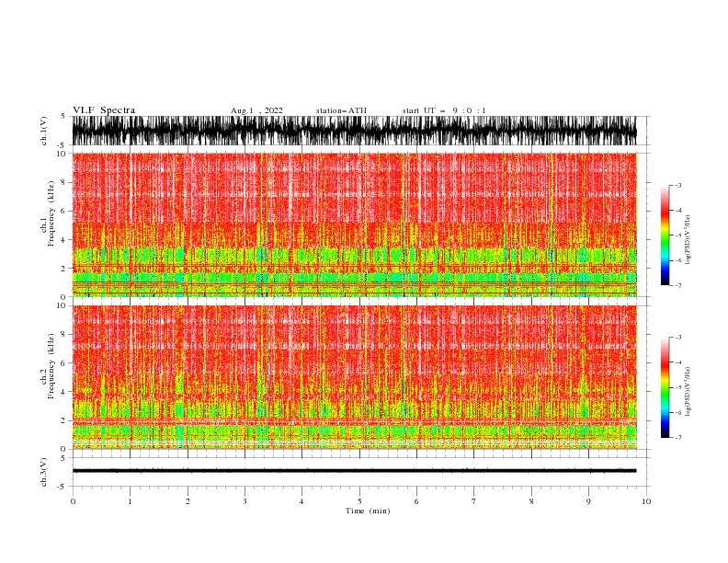Click the ch.2 'Frequency (kHz)' axis label
This screenshot has width=728, height=563.
(x=51, y=365)
